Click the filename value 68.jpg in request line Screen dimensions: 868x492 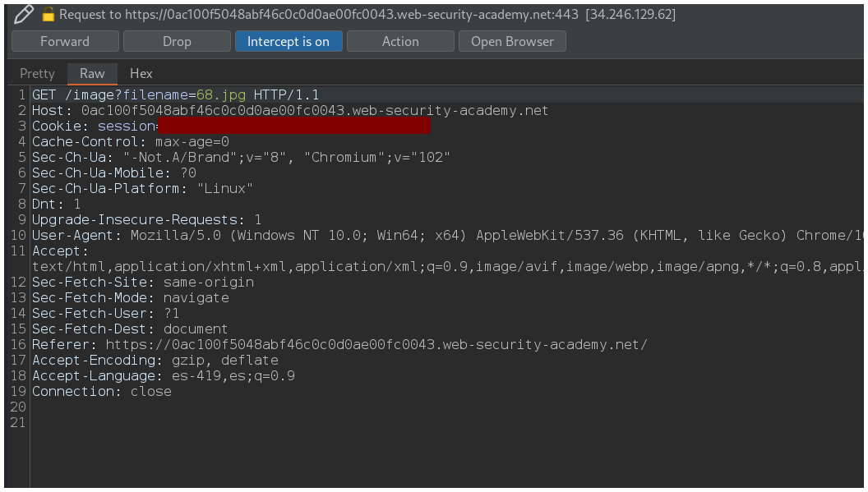[220, 95]
